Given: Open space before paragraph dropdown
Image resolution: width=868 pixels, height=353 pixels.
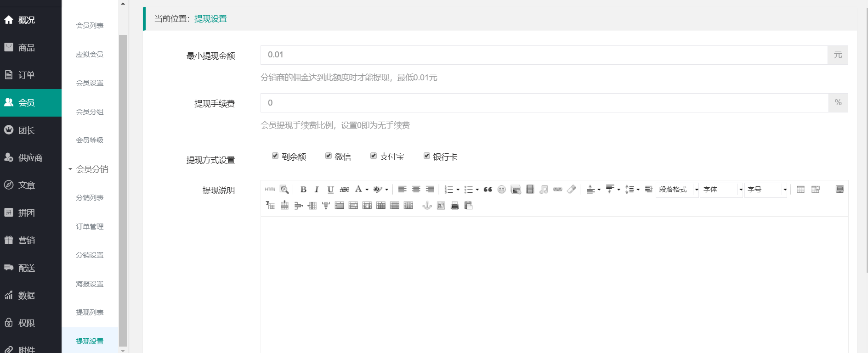Looking at the screenshot, I should [599, 189].
